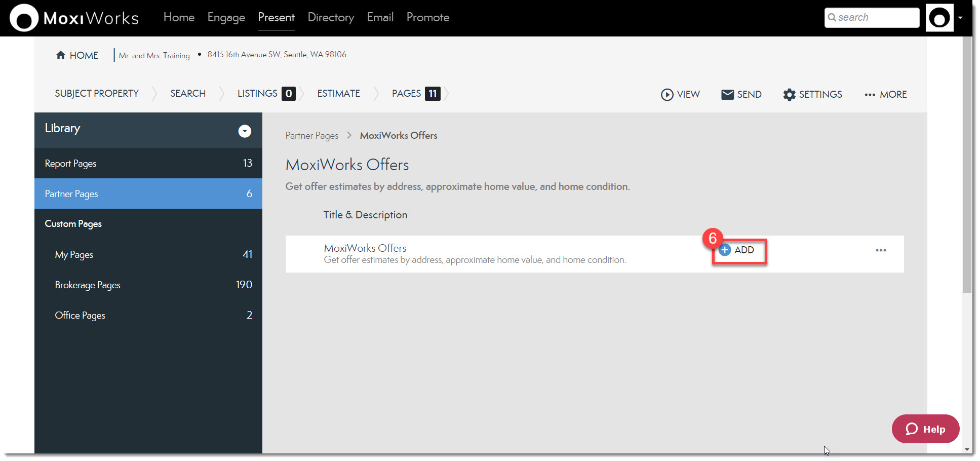Click the SEND envelope icon

click(727, 95)
